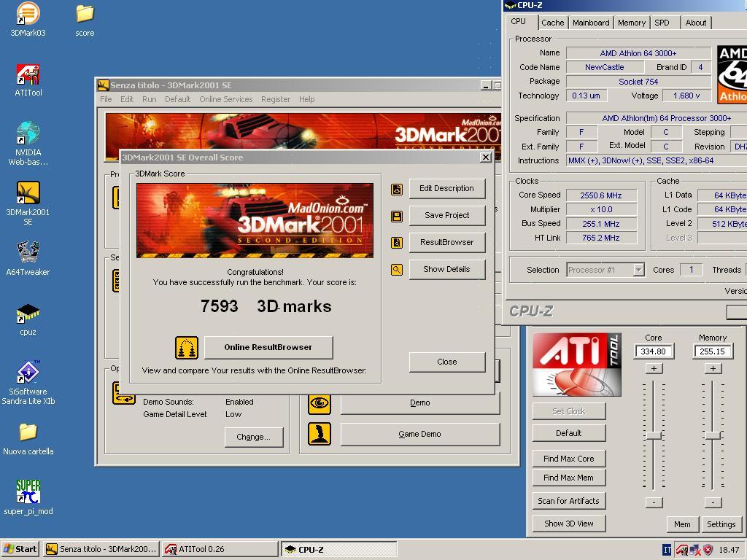The height and width of the screenshot is (560, 747).
Task: Switch to the Mainboard tab in CPU-Z
Action: tap(591, 23)
